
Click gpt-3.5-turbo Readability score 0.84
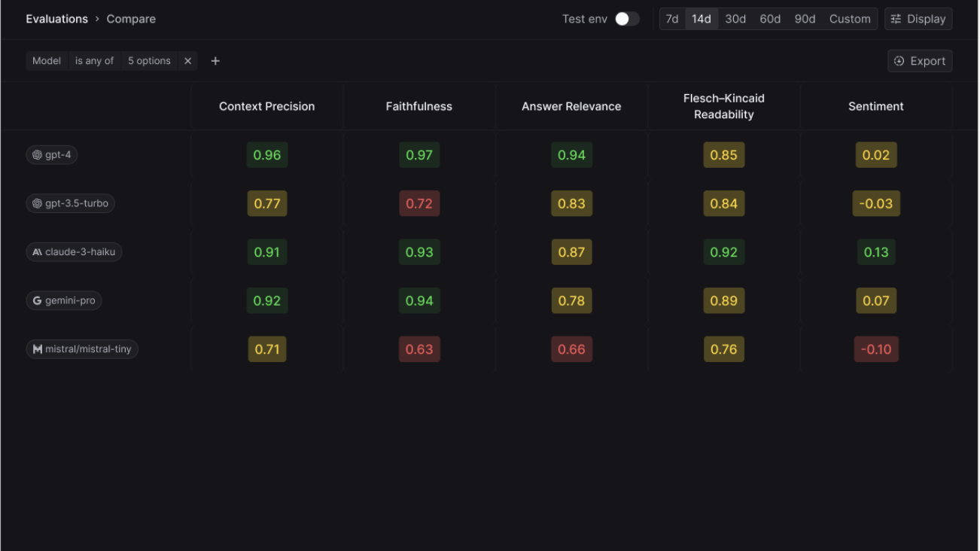click(724, 203)
